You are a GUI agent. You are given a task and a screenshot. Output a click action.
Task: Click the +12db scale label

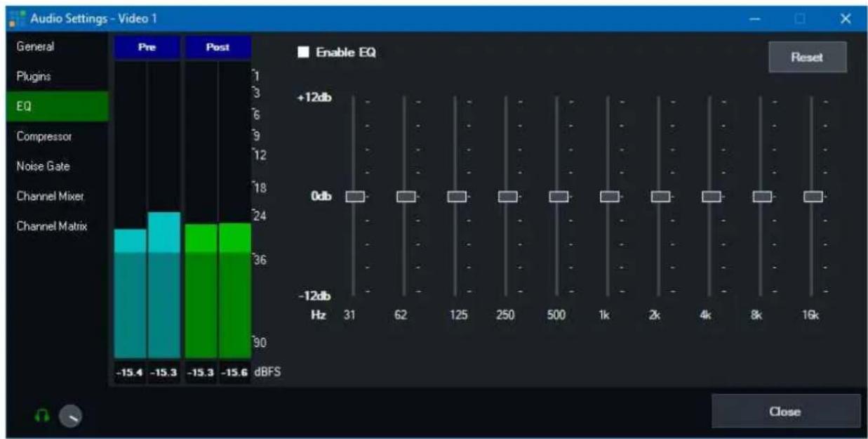314,98
